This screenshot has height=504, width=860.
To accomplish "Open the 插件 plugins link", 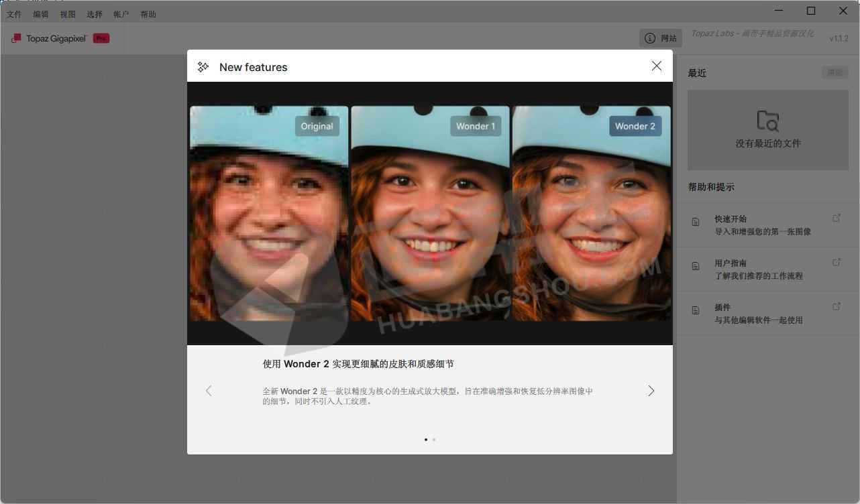I will (767, 314).
